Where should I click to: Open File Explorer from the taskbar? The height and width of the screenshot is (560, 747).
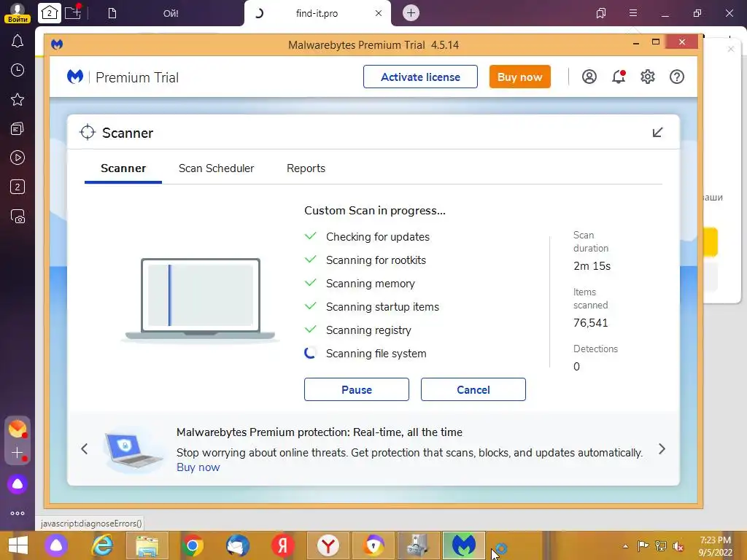(x=147, y=545)
